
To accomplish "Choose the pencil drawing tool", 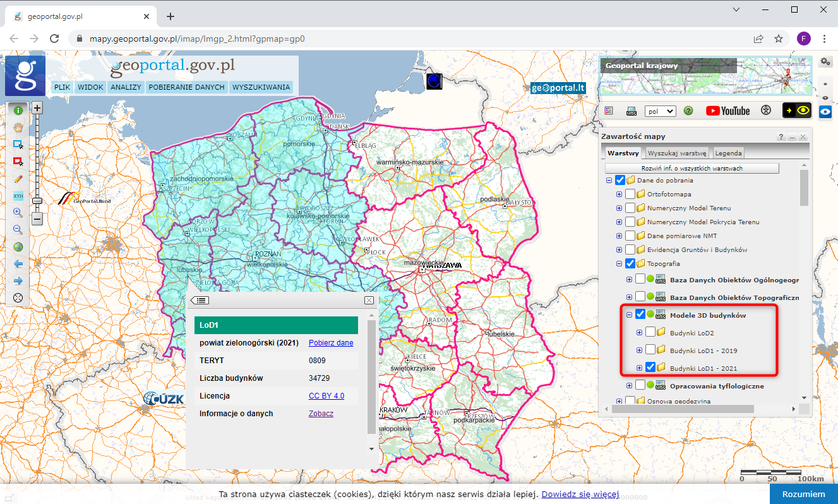I will 18,179.
